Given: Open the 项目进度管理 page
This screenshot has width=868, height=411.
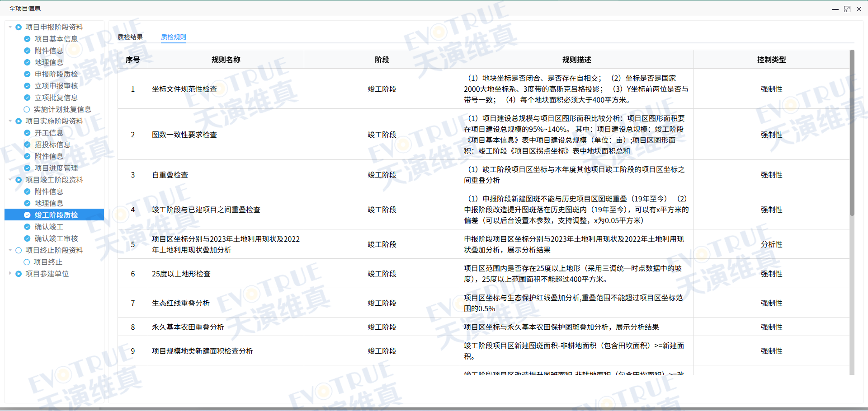Looking at the screenshot, I should 56,168.
